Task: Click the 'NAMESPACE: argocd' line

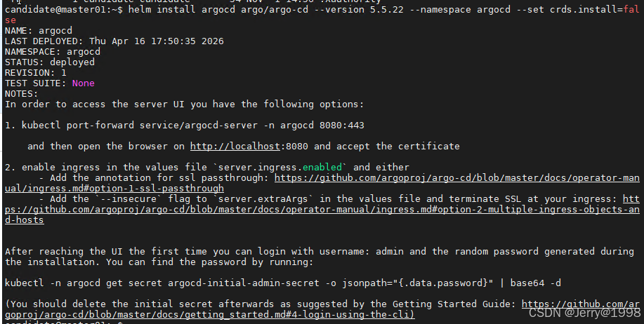Action: [53, 52]
